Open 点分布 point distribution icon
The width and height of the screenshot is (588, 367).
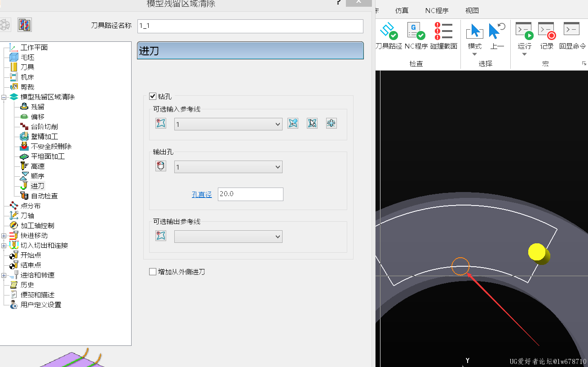pos(14,206)
